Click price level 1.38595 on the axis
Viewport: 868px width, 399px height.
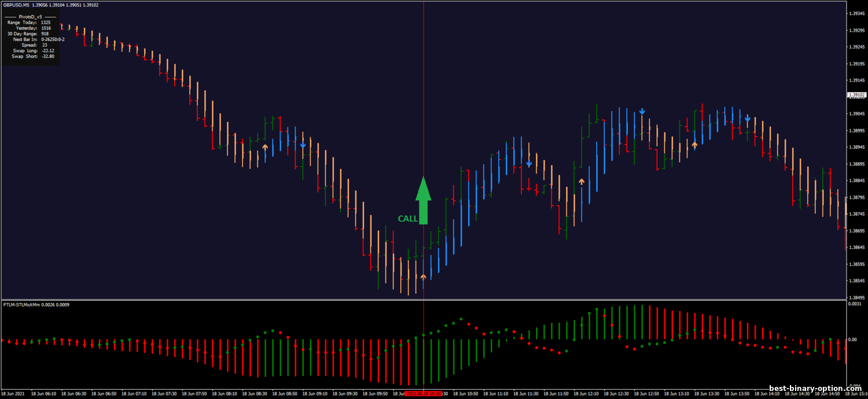click(x=856, y=264)
